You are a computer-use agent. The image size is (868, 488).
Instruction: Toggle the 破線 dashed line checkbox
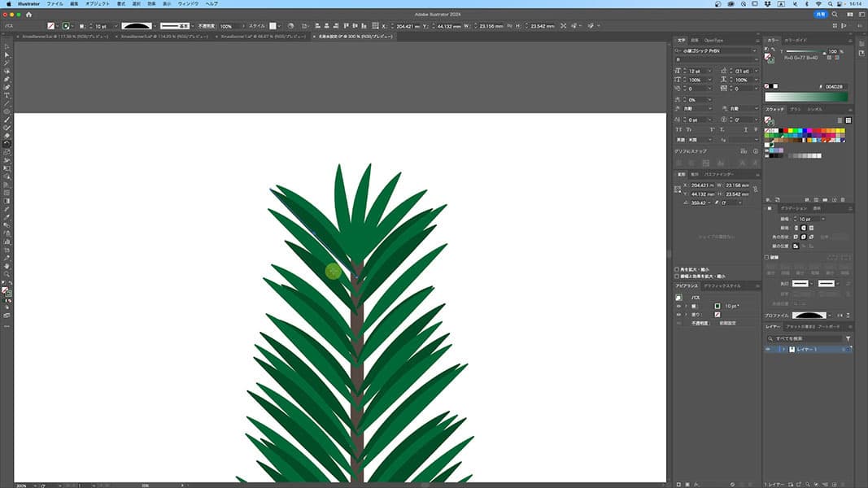coord(767,257)
